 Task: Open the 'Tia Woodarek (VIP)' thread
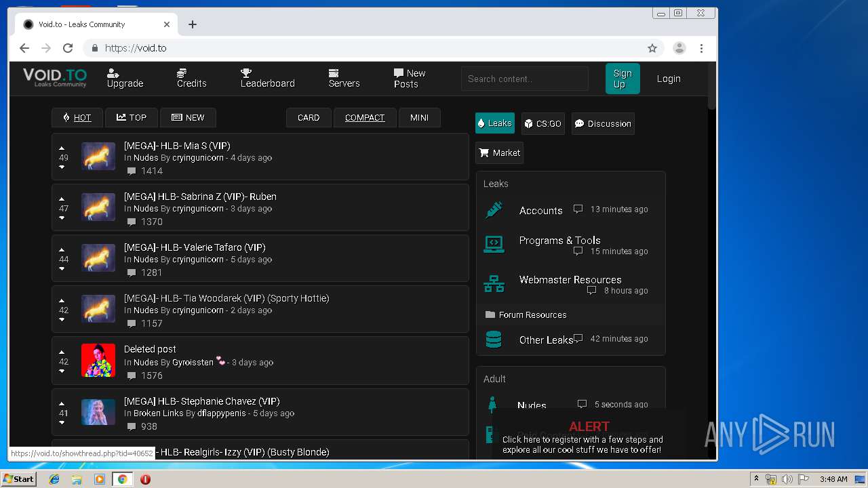226,298
